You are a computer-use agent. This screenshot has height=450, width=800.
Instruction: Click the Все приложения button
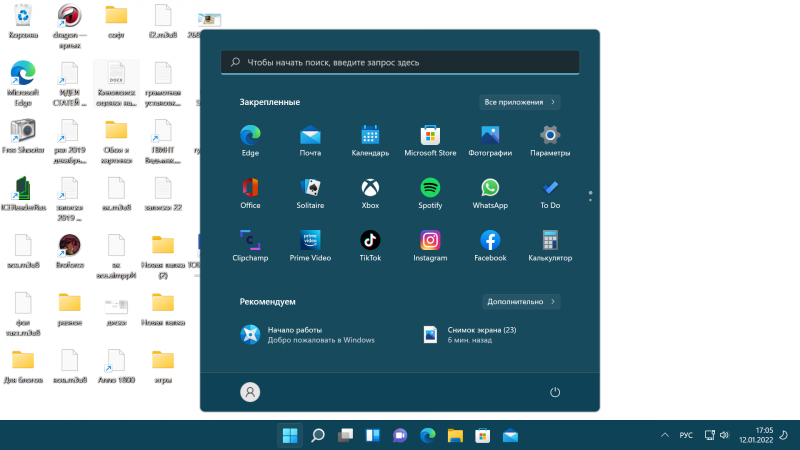coord(519,102)
